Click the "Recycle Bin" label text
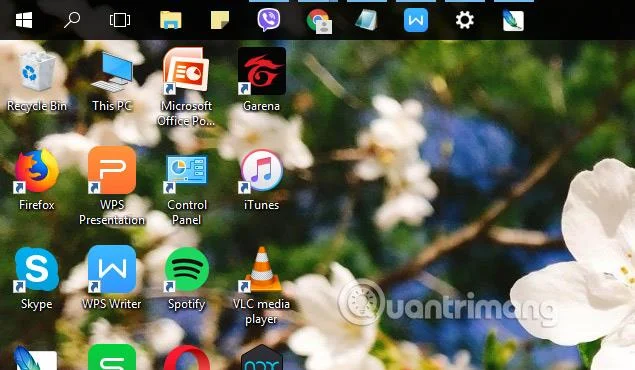This screenshot has width=635, height=370. [37, 106]
